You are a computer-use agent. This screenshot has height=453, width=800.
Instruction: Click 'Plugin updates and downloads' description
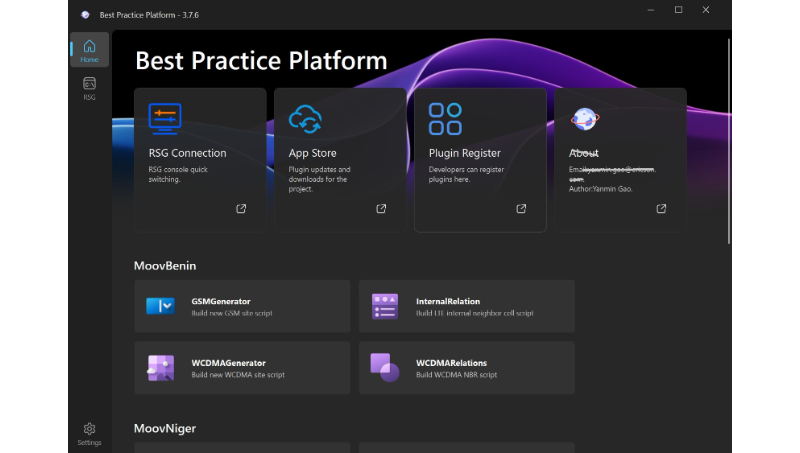(x=319, y=179)
